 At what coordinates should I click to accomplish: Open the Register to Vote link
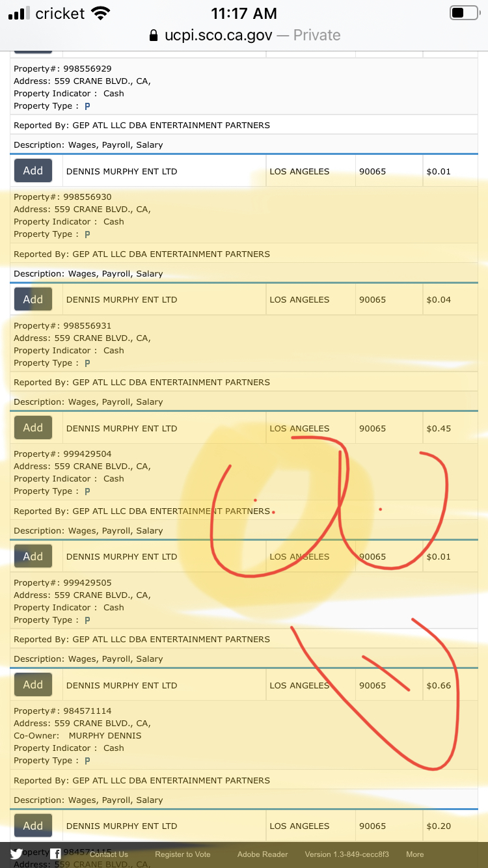click(x=183, y=854)
